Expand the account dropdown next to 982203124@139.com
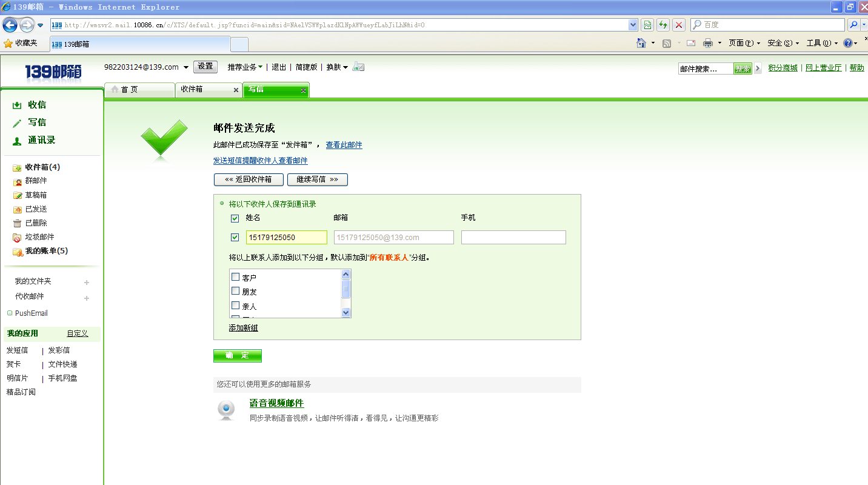The image size is (868, 485). click(186, 67)
